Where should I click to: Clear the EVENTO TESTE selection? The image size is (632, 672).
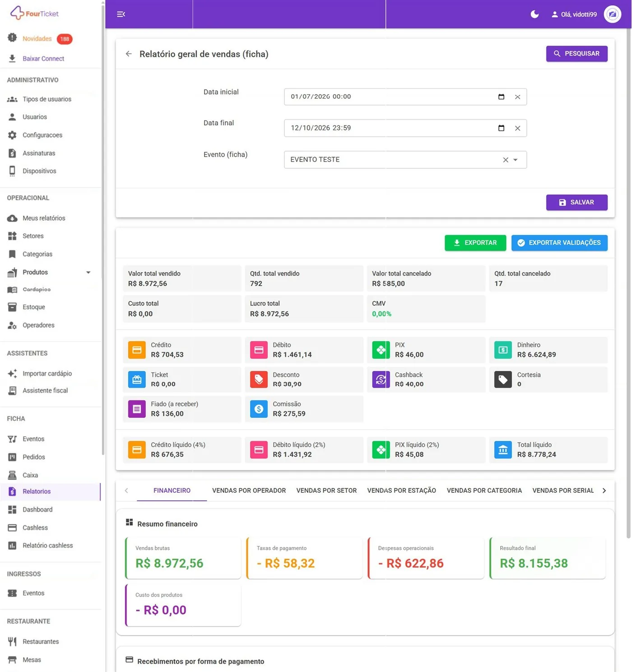point(506,160)
